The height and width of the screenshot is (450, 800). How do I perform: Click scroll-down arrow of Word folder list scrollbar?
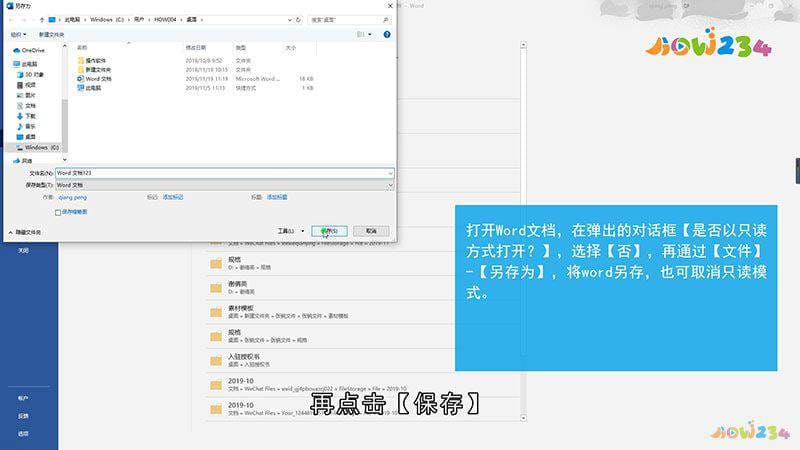tap(523, 418)
